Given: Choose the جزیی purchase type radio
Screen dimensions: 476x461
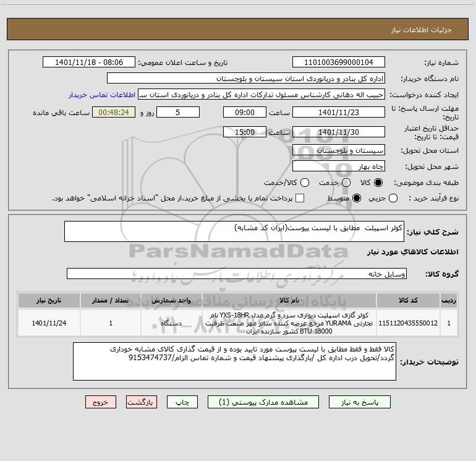Looking at the screenshot, I should pos(393,199).
